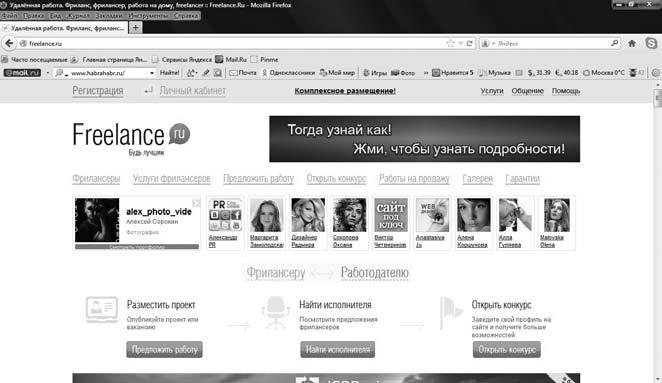Open the Услуги header link
Viewport: 662px width, 383px height.
[x=492, y=91]
